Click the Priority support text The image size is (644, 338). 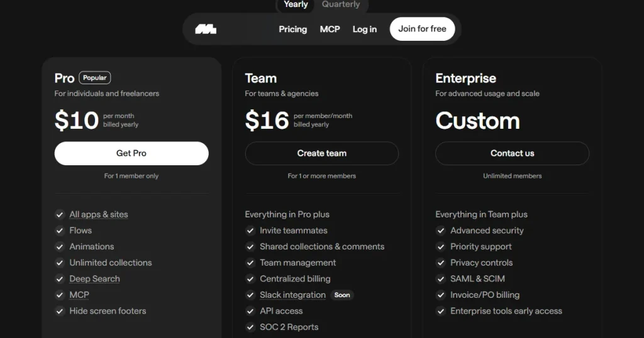pos(481,246)
